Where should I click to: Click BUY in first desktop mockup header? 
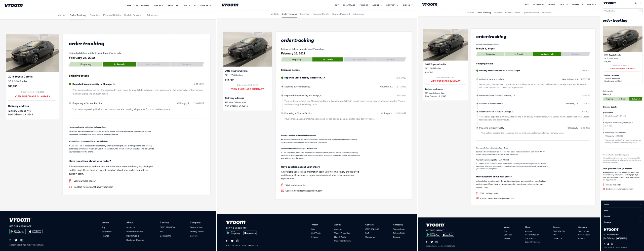(129, 6)
